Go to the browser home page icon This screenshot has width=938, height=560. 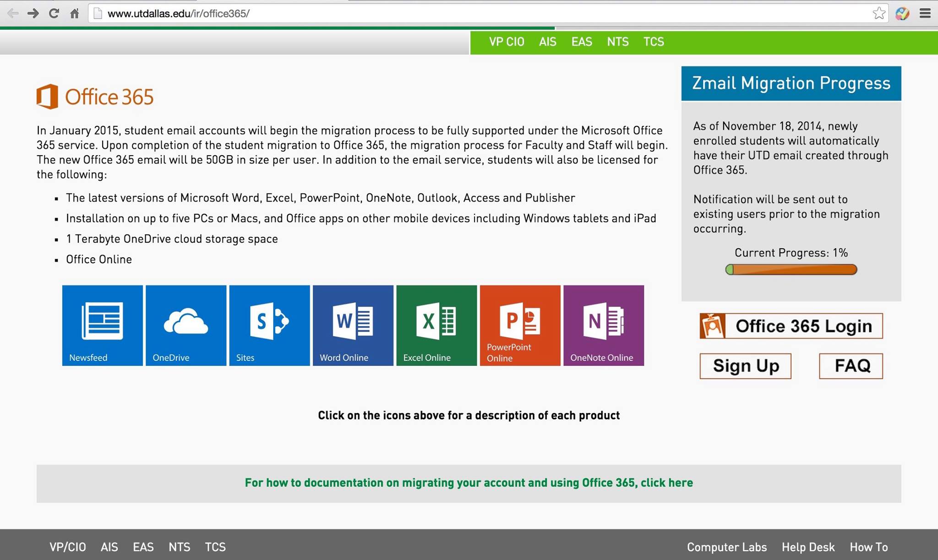(75, 13)
